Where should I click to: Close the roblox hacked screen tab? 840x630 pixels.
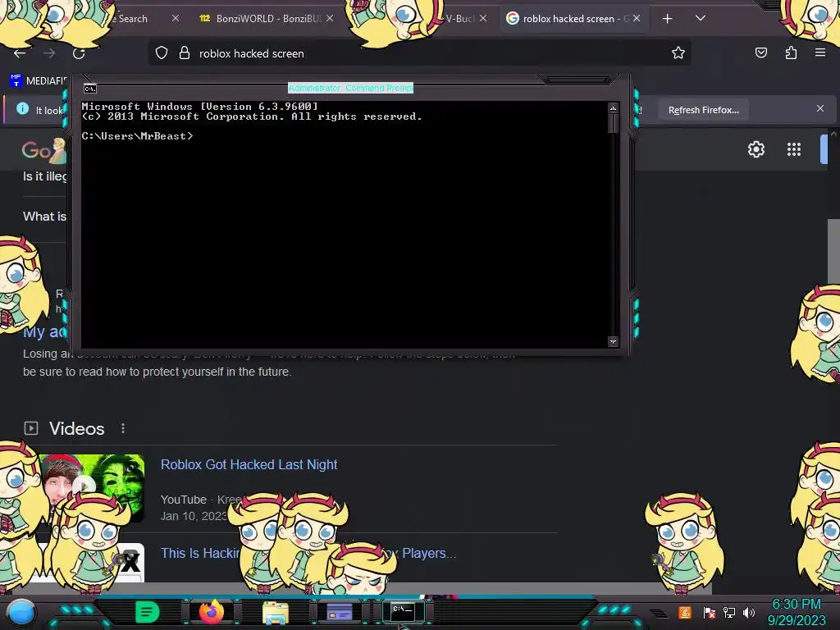pos(637,18)
